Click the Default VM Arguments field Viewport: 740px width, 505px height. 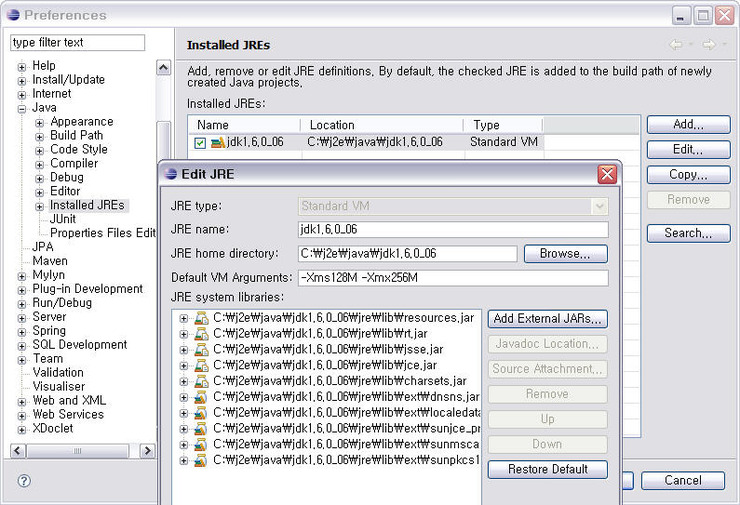click(x=453, y=278)
